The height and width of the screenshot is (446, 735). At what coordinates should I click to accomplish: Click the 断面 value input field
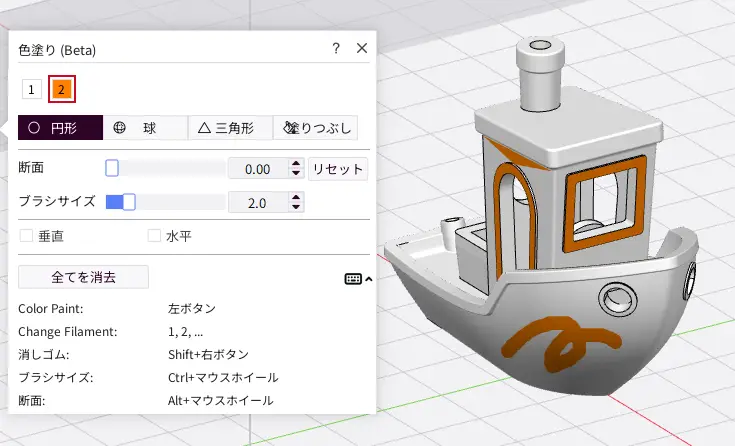point(258,169)
